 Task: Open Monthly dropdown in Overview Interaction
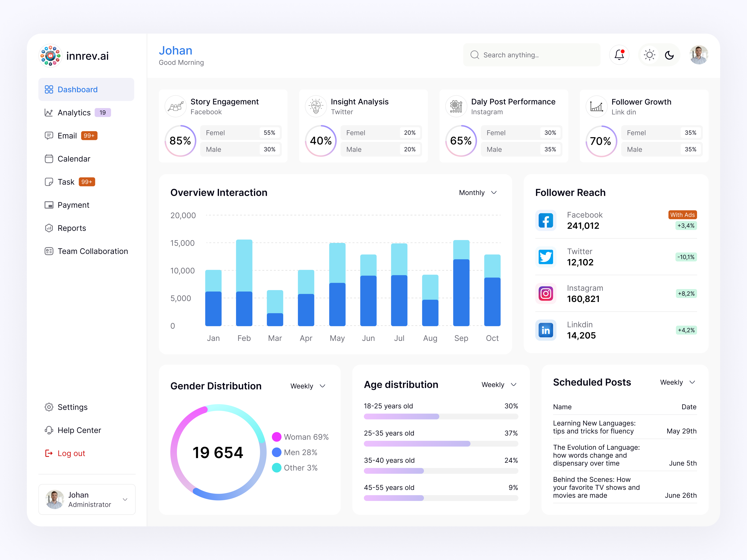(478, 192)
